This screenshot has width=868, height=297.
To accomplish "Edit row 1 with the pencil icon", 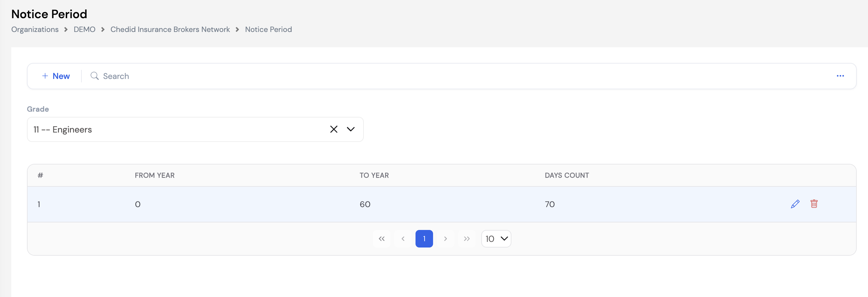I will (x=795, y=204).
